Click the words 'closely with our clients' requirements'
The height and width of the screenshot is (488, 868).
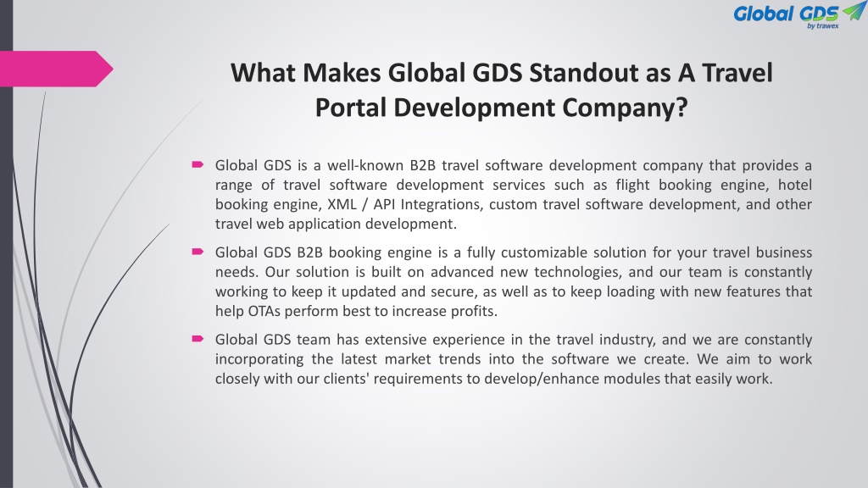click(x=339, y=379)
